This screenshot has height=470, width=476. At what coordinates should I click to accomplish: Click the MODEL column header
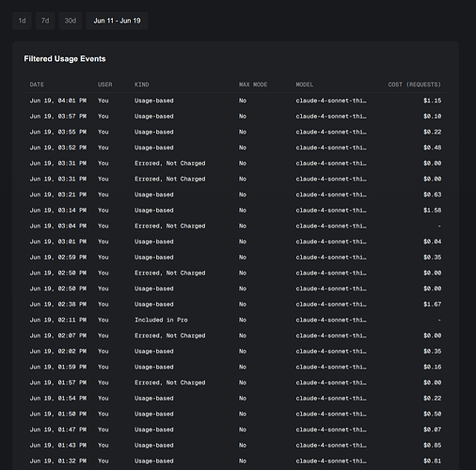point(305,85)
